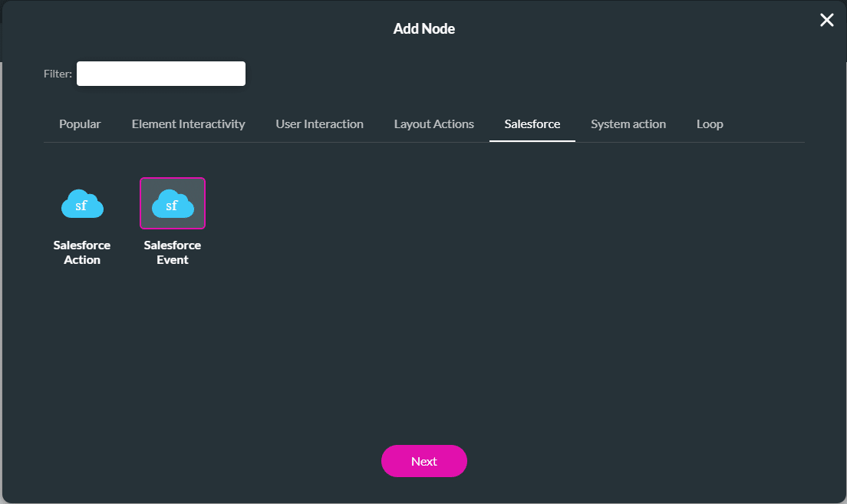Click the sf cloud icon labeled Salesforce Action
This screenshot has width=847, height=504.
click(82, 203)
